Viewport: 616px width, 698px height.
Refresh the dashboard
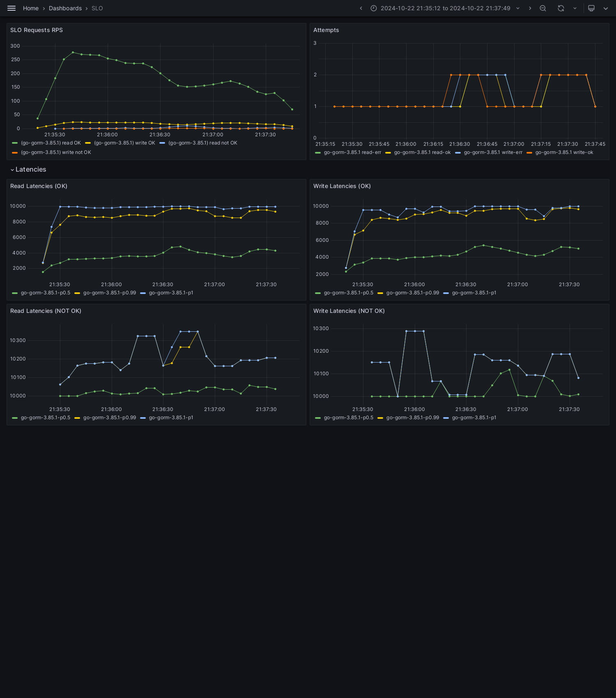561,8
